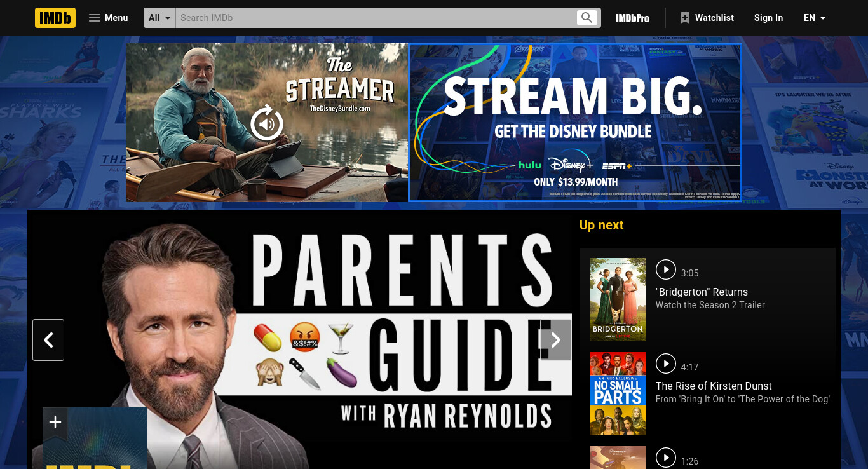The height and width of the screenshot is (469, 868).
Task: Add featured title to watchlist plus ribbon
Action: click(x=55, y=423)
